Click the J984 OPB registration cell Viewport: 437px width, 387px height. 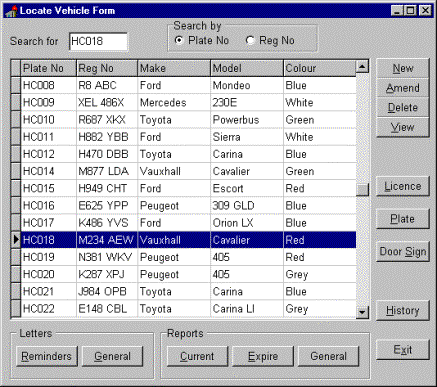(107, 292)
